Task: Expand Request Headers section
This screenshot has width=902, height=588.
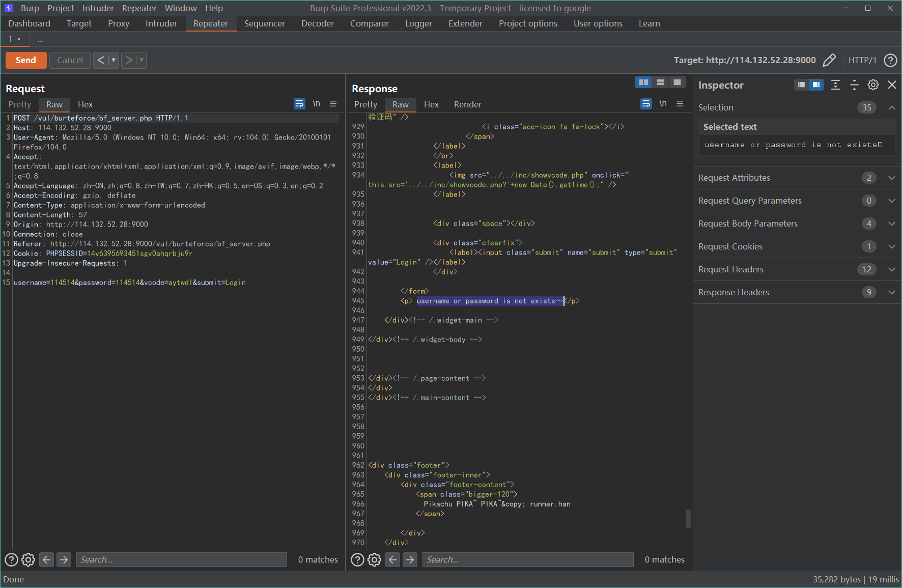Action: click(891, 269)
